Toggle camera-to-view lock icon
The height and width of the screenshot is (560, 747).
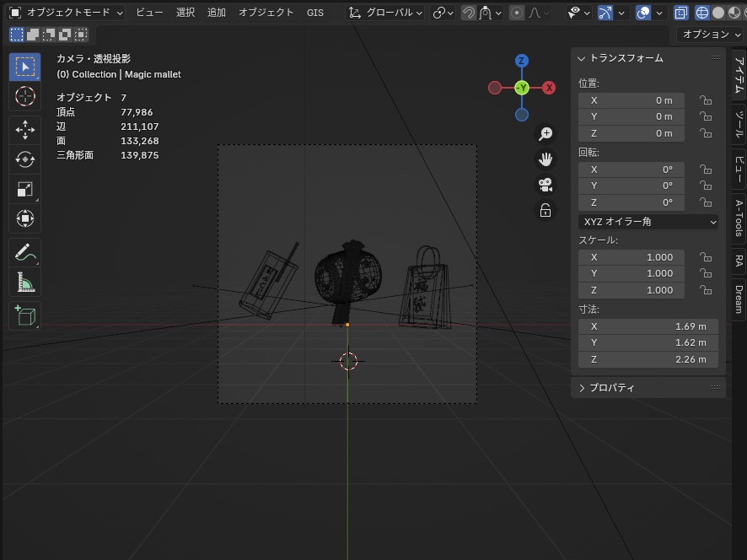(x=545, y=210)
